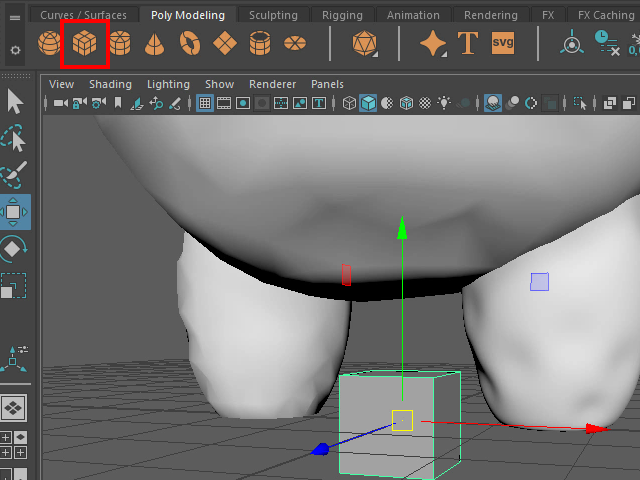
Task: Enable smooth shade all display
Action: tap(368, 103)
